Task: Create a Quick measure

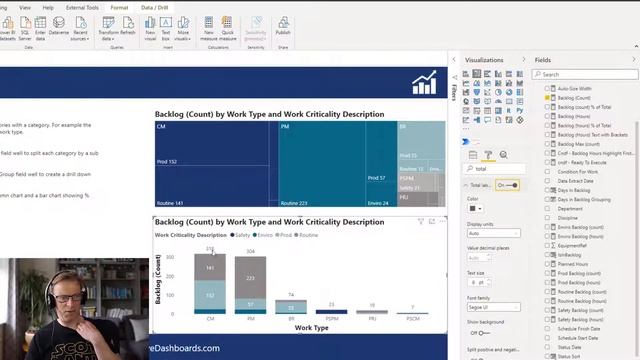Action: [x=228, y=29]
